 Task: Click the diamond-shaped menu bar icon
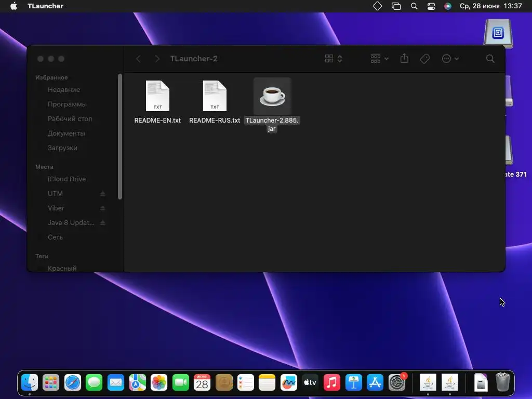(x=377, y=6)
